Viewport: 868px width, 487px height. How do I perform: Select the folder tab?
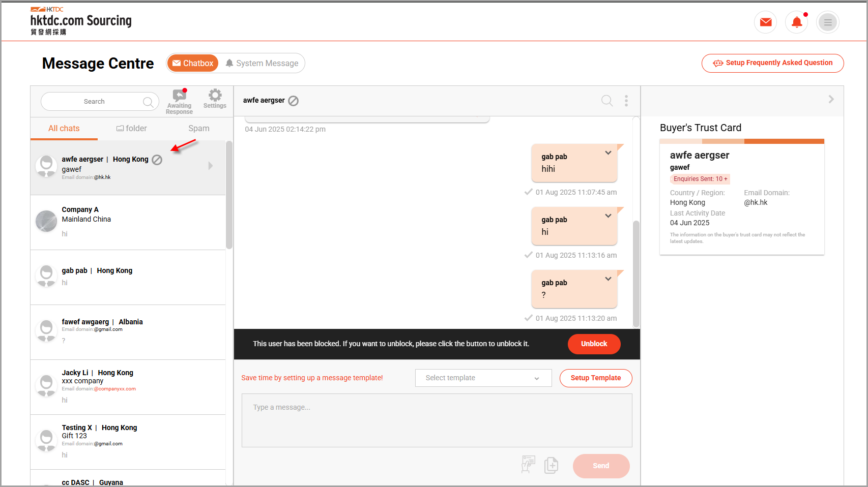coord(132,129)
